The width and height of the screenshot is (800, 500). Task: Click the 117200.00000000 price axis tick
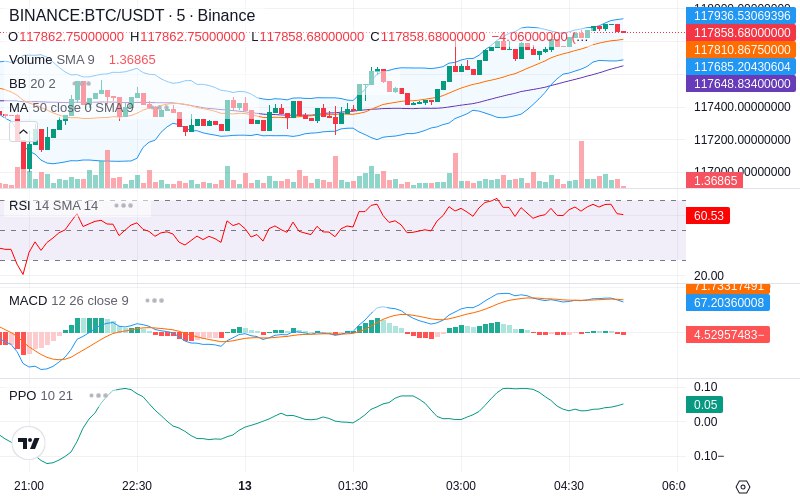(x=742, y=139)
